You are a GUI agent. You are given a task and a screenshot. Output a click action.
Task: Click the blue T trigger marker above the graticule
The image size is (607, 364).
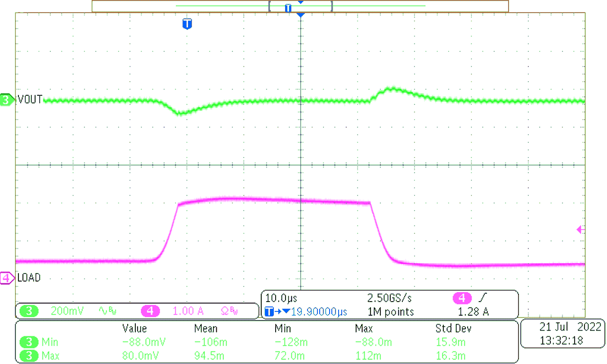[x=187, y=25]
